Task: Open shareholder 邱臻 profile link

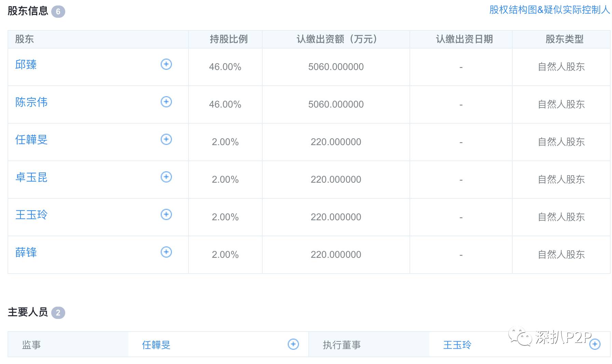Action: coord(26,65)
